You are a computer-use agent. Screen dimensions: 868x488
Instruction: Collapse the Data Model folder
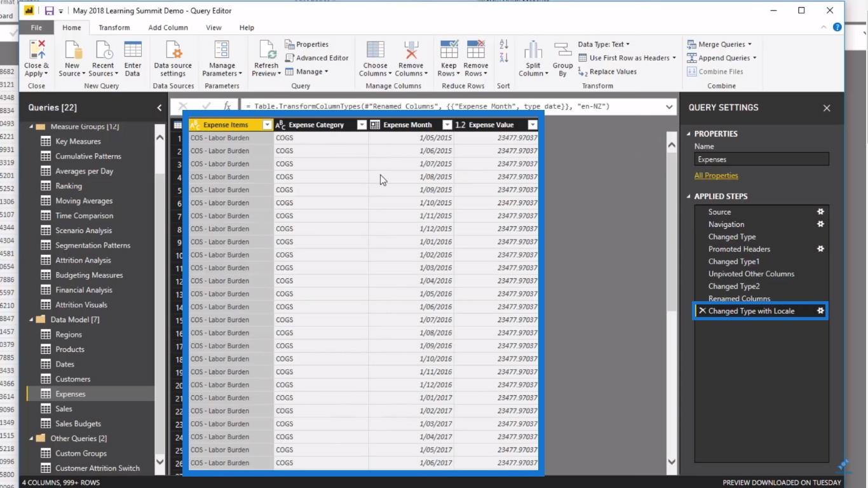click(x=31, y=320)
